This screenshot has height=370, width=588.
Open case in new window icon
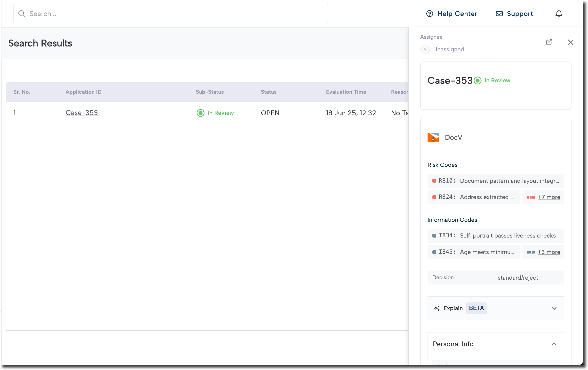pos(549,42)
